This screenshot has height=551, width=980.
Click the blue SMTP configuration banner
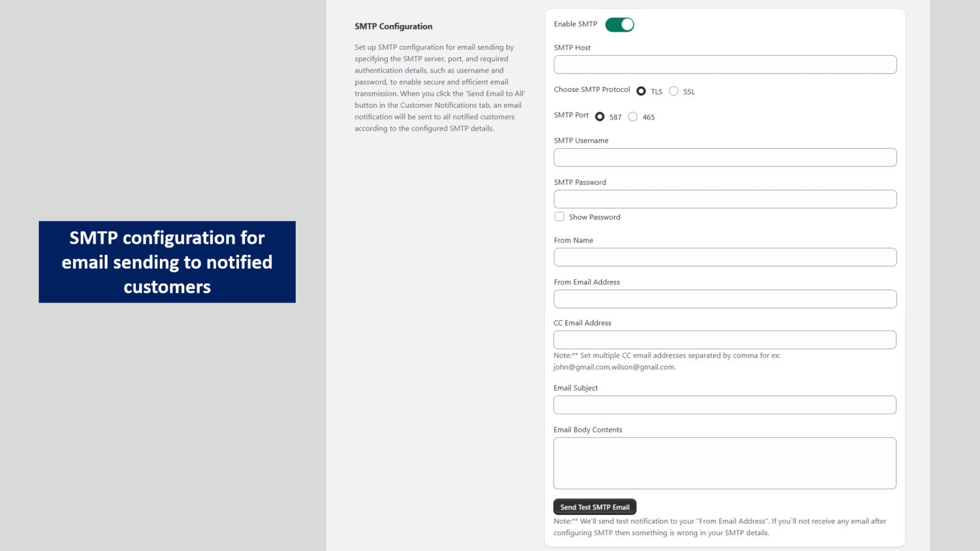[x=167, y=262]
